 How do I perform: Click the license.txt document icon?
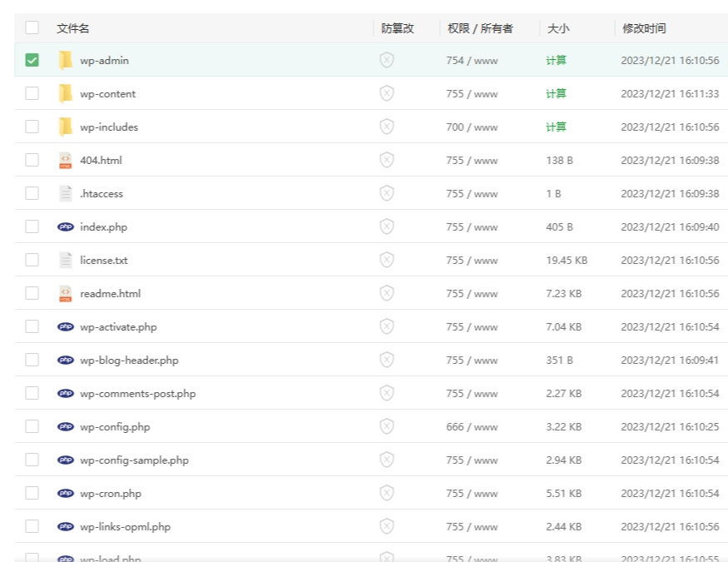(66, 260)
